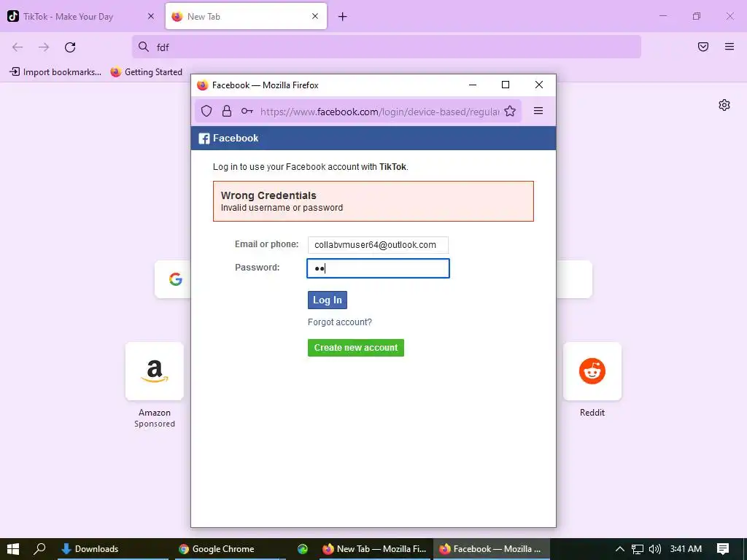Reload the New Tab page
Viewport: 747px width, 560px height.
coord(70,47)
